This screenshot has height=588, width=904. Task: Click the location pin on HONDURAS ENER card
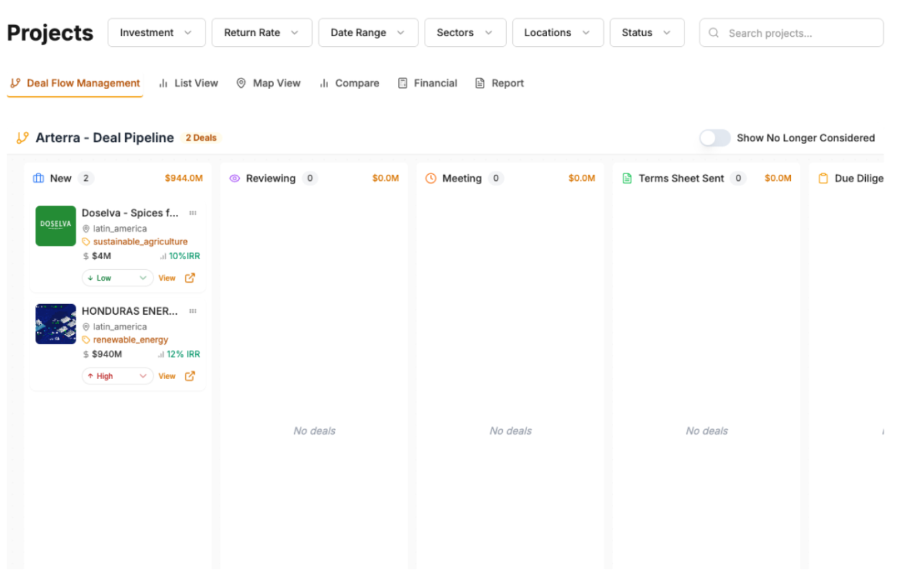(86, 327)
